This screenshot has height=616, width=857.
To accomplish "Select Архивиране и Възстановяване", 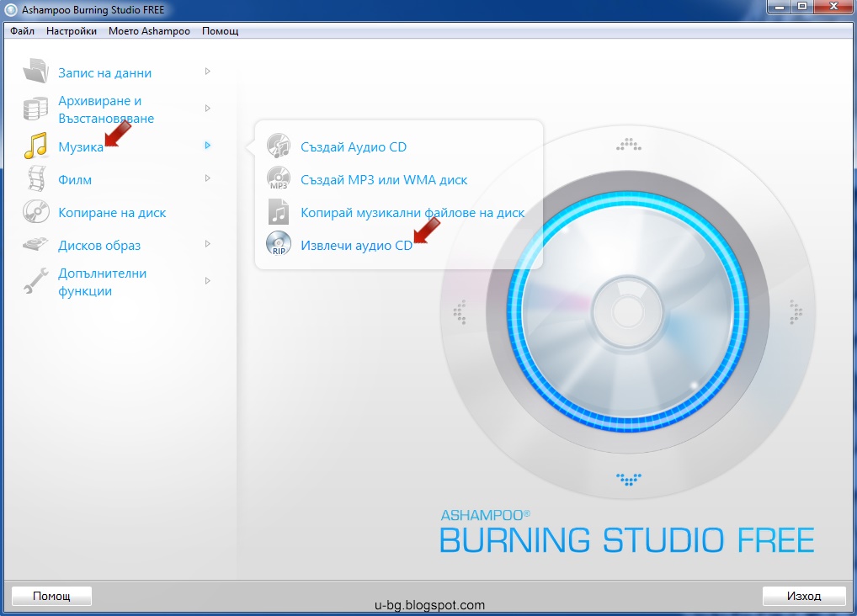I will (x=106, y=109).
